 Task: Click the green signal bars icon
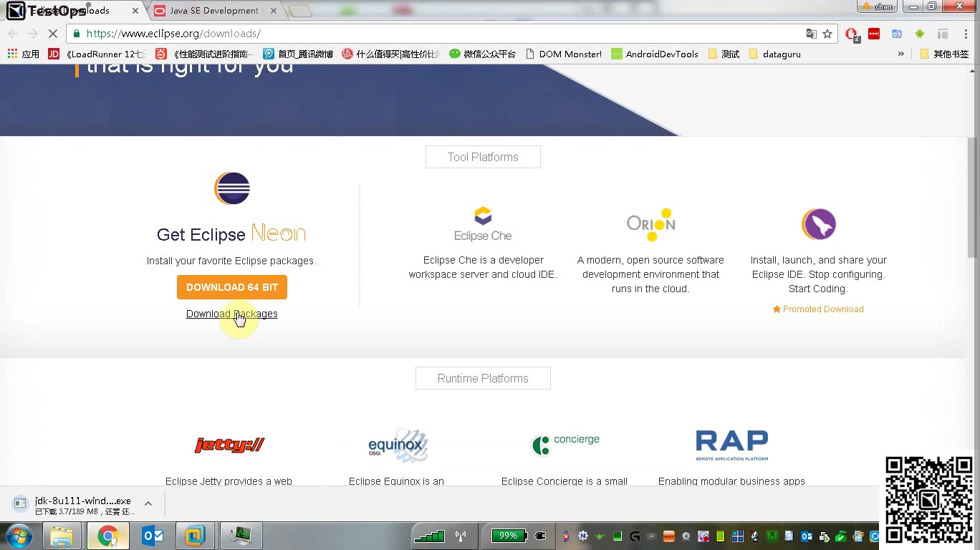[x=429, y=536]
